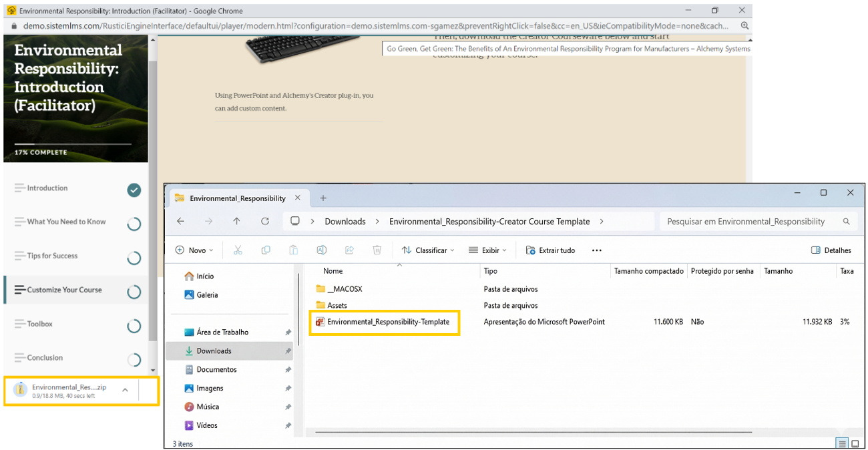868x450 pixels.
Task: Open the What You Need to Know lesson
Action: point(66,222)
